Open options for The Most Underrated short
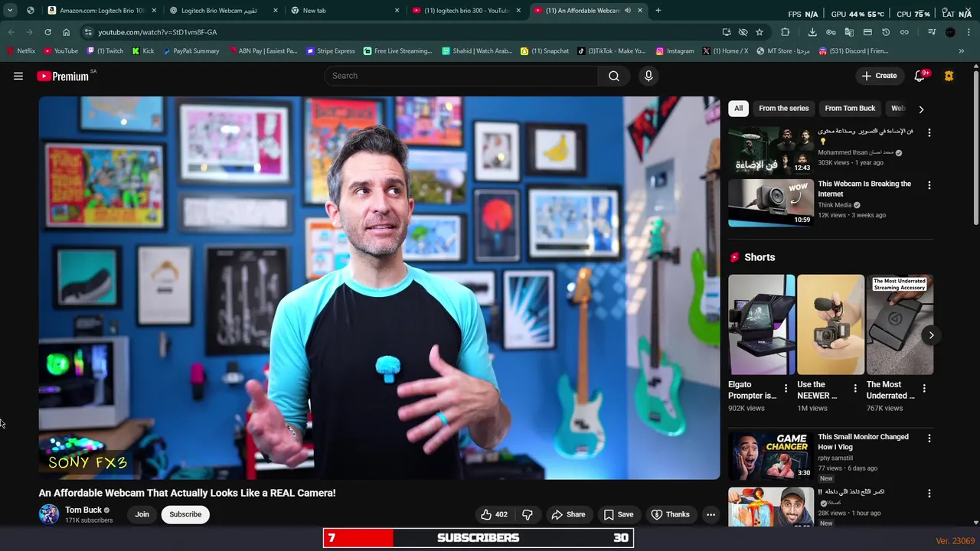 (x=924, y=389)
